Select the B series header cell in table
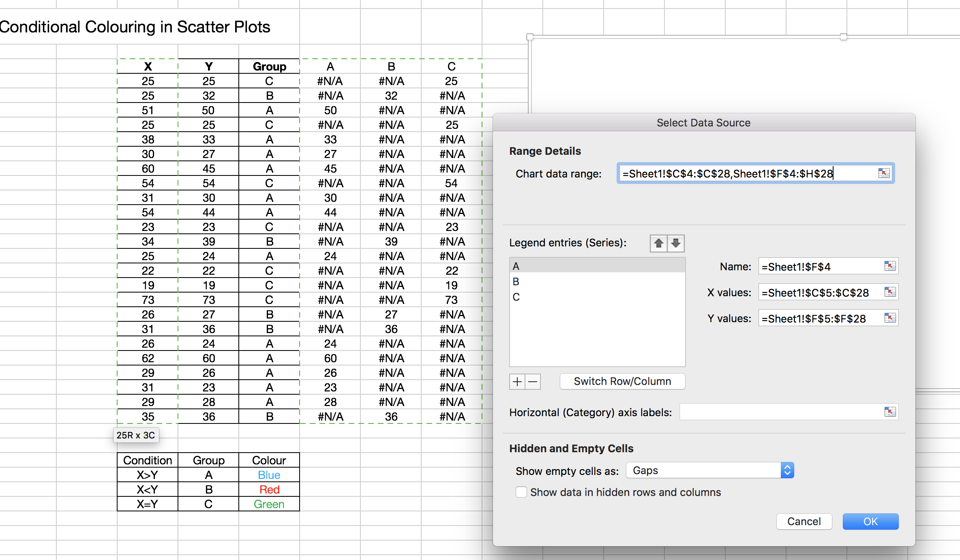This screenshot has height=560, width=960. [x=391, y=66]
